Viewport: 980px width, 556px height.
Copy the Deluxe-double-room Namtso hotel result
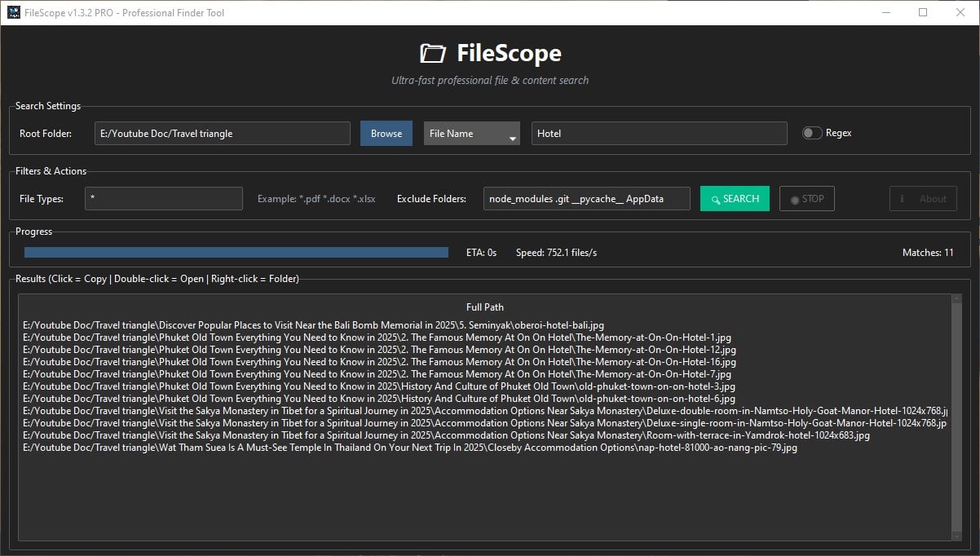click(x=485, y=411)
